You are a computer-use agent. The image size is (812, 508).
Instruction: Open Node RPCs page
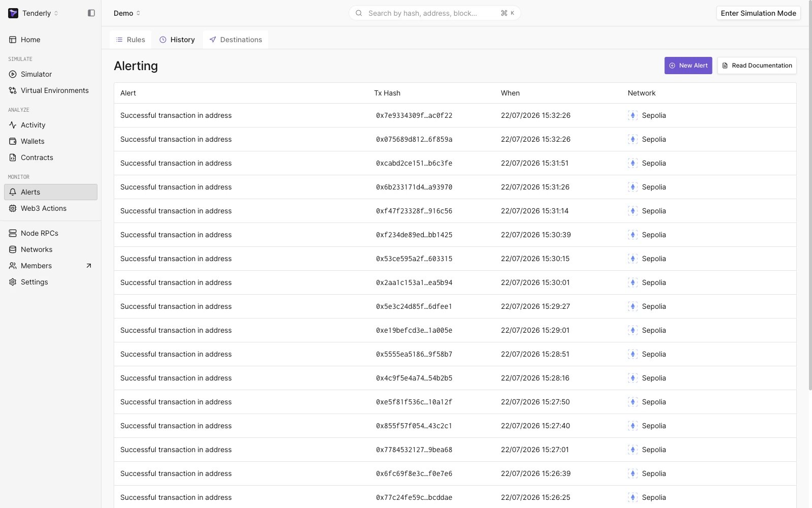(x=51, y=233)
